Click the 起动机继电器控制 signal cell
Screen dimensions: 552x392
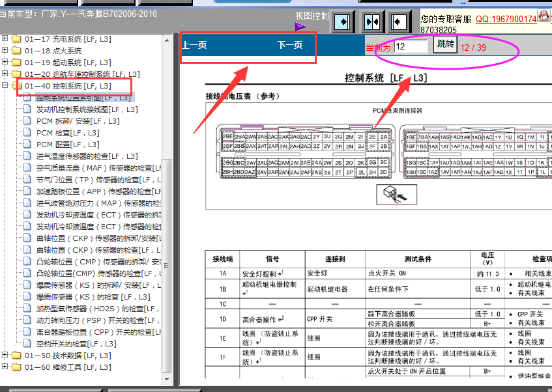[x=272, y=288]
